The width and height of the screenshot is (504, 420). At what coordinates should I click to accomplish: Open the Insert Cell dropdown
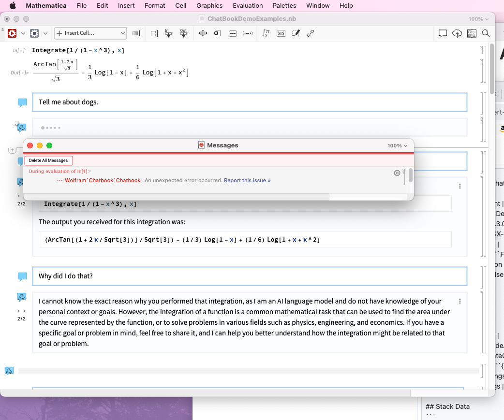89,33
